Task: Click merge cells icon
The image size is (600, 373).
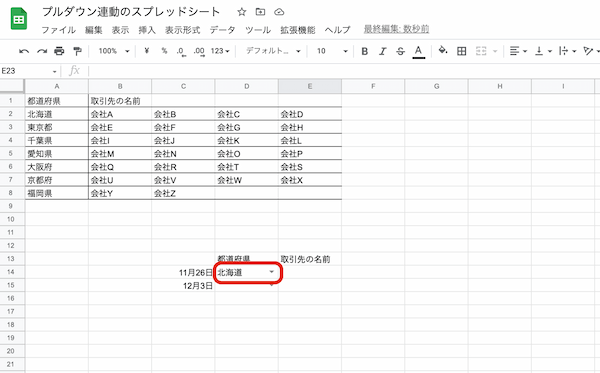Action: tap(481, 51)
